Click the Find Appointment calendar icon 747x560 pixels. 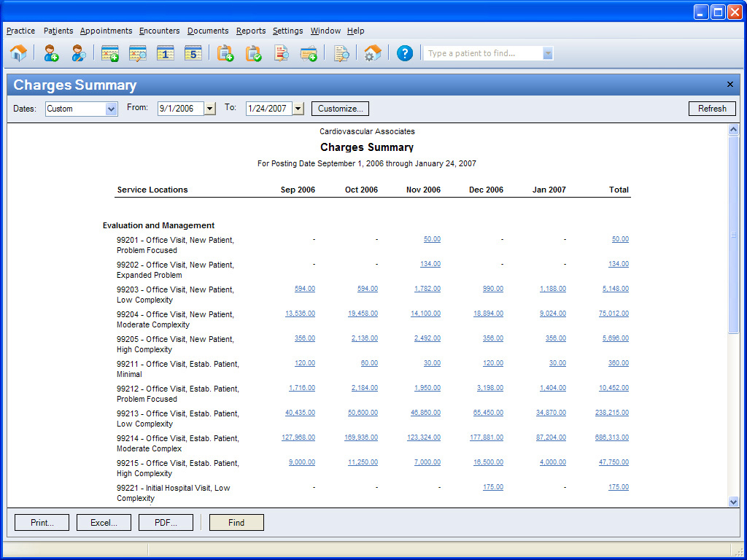(138, 52)
